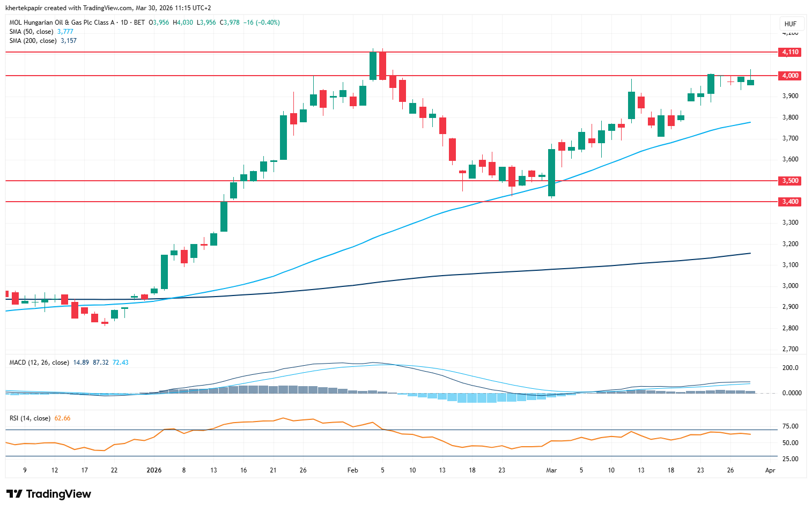The height and width of the screenshot is (510, 812).
Task: Click the 2026 year label on time axis
Action: pyautogui.click(x=154, y=470)
